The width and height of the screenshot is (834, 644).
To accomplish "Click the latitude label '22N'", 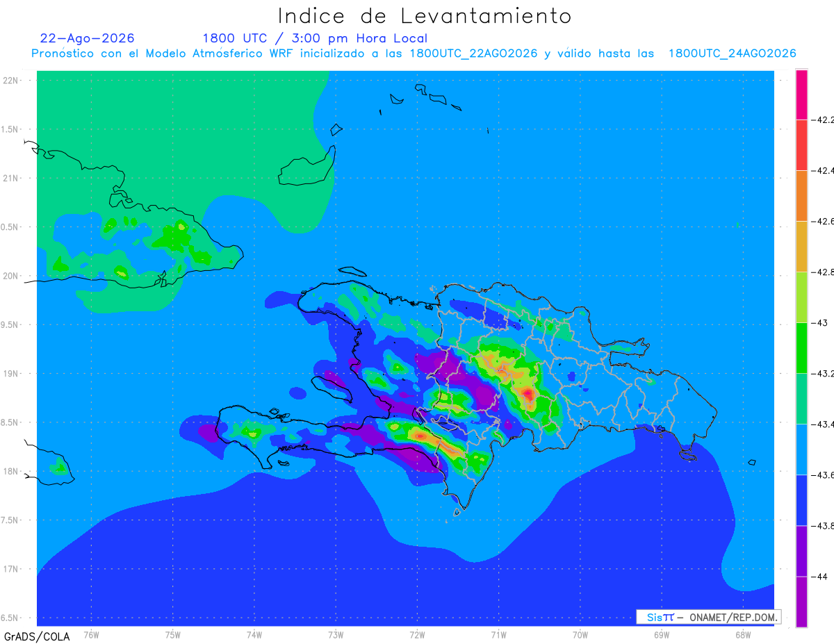I will click(x=11, y=81).
